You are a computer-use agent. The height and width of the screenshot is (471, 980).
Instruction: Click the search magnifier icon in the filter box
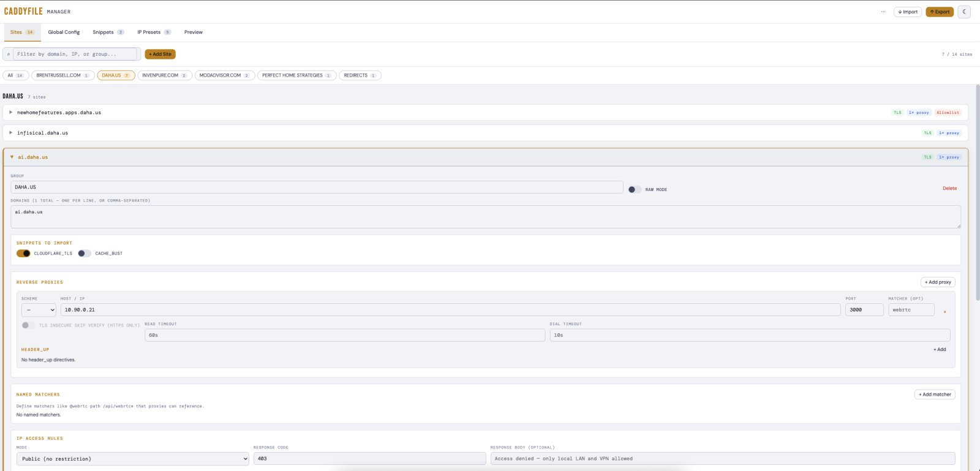click(x=8, y=54)
